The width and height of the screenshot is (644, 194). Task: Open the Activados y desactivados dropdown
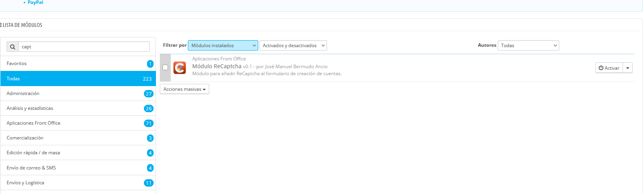coord(293,46)
